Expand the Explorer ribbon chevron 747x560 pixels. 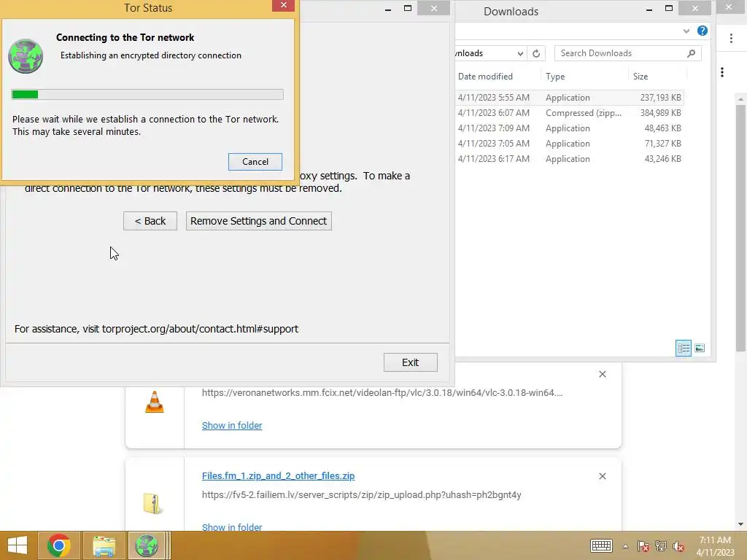(x=686, y=31)
